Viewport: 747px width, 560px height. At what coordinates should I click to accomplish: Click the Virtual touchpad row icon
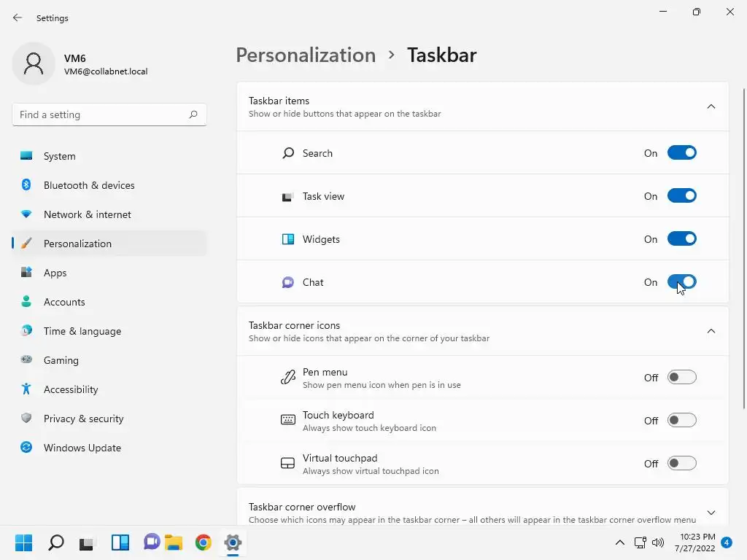click(287, 463)
